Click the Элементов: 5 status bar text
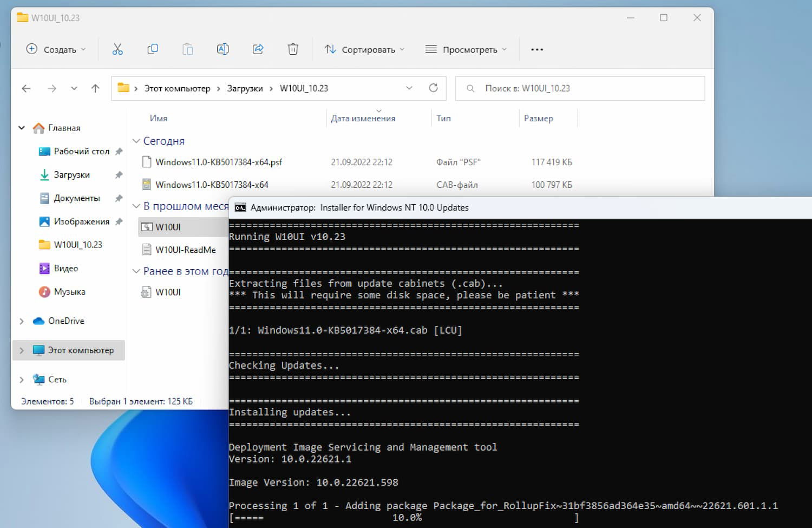This screenshot has height=528, width=812. click(48, 401)
